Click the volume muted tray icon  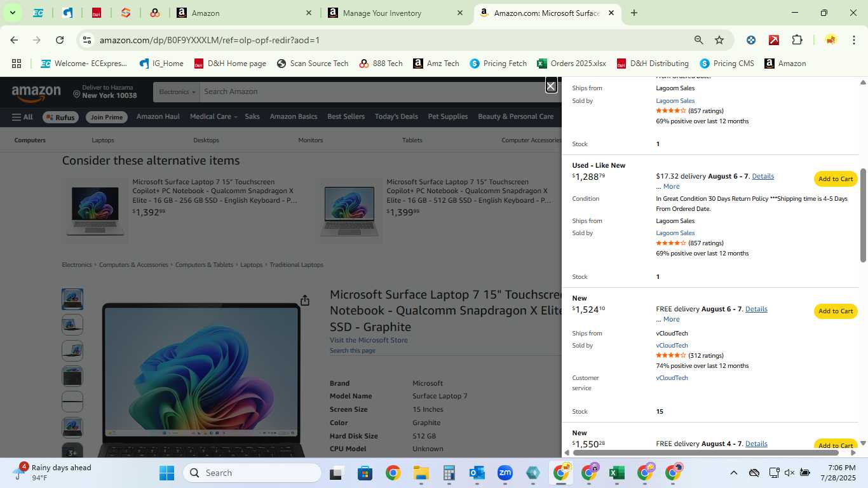(x=789, y=473)
